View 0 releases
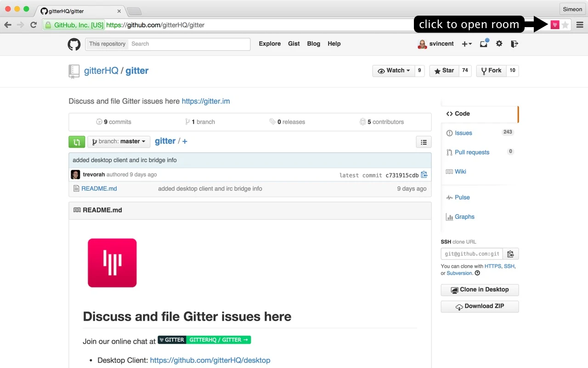 [x=287, y=122]
